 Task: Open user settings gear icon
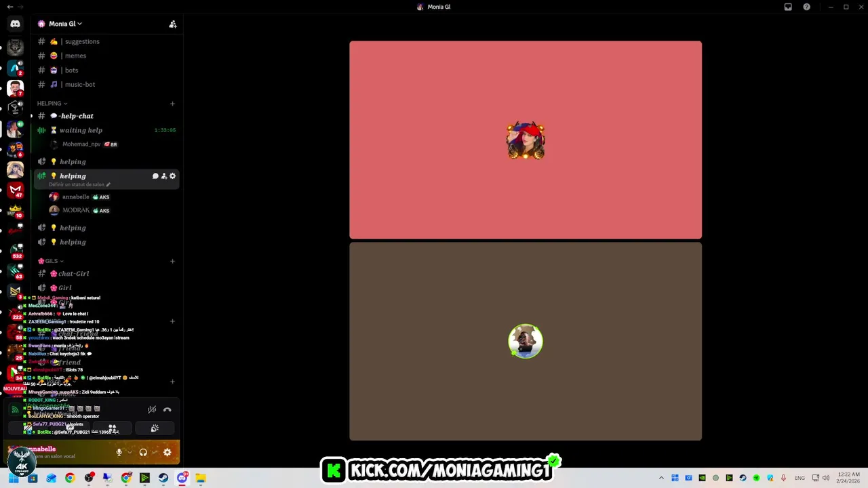pyautogui.click(x=167, y=452)
